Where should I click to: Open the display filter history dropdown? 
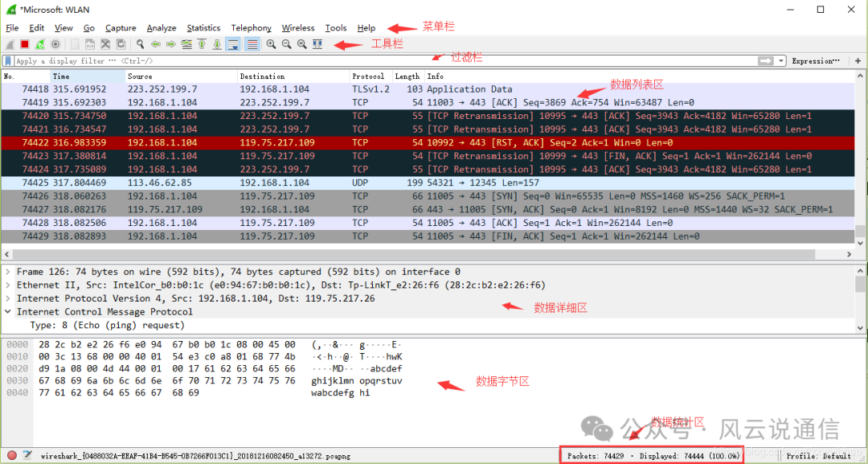coord(780,61)
